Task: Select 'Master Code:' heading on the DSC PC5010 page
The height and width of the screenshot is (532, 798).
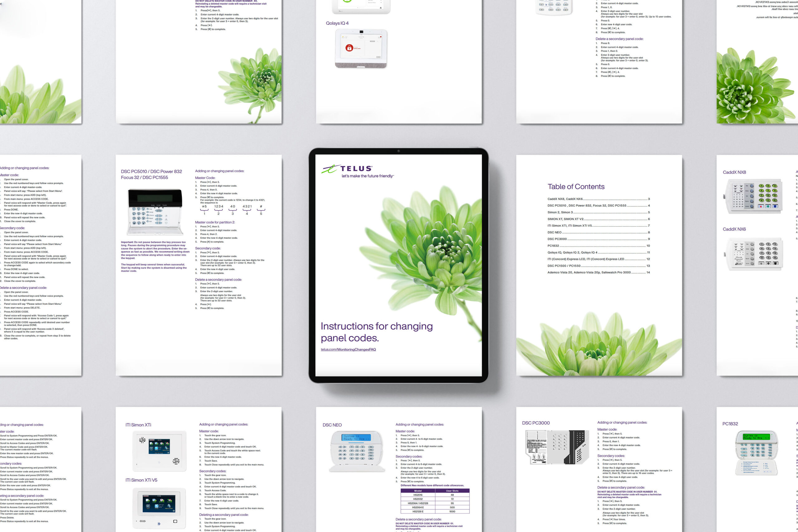Action: tap(205, 178)
